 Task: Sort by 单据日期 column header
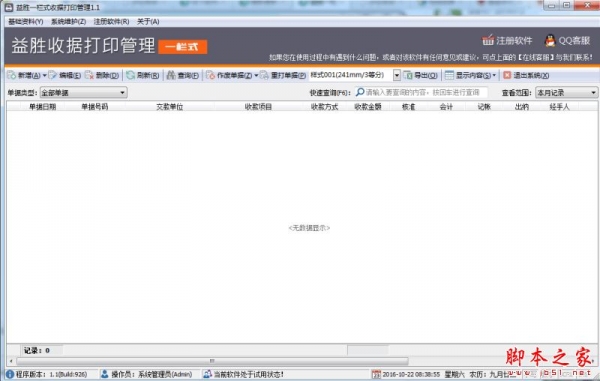pyautogui.click(x=42, y=107)
